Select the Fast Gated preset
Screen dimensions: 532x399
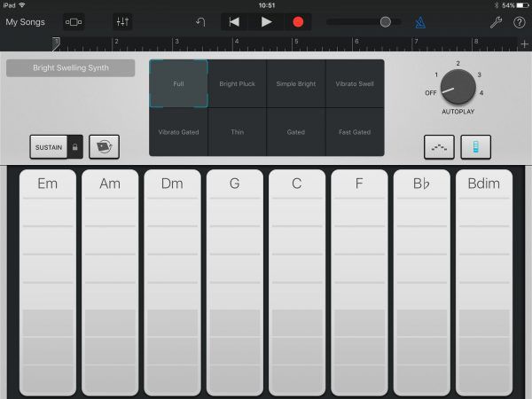(x=355, y=132)
